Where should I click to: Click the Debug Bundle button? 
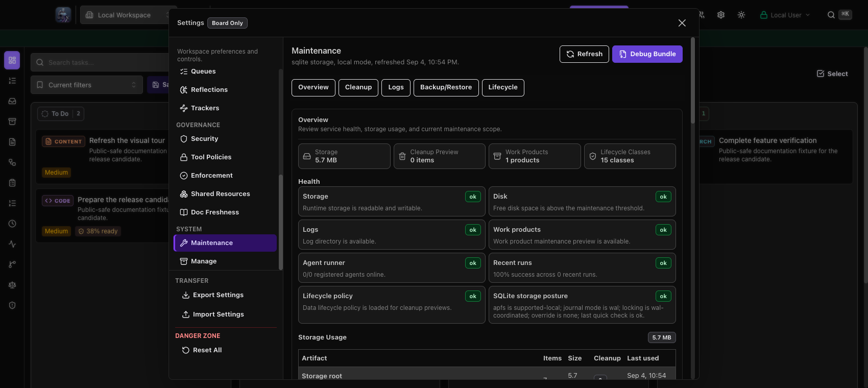coord(647,54)
